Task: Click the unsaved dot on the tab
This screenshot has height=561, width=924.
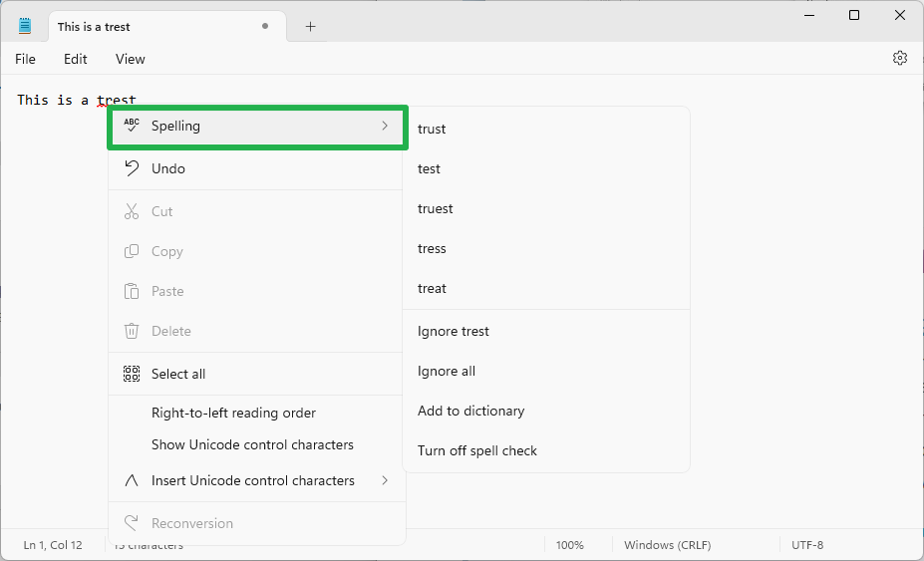Action: [x=265, y=26]
